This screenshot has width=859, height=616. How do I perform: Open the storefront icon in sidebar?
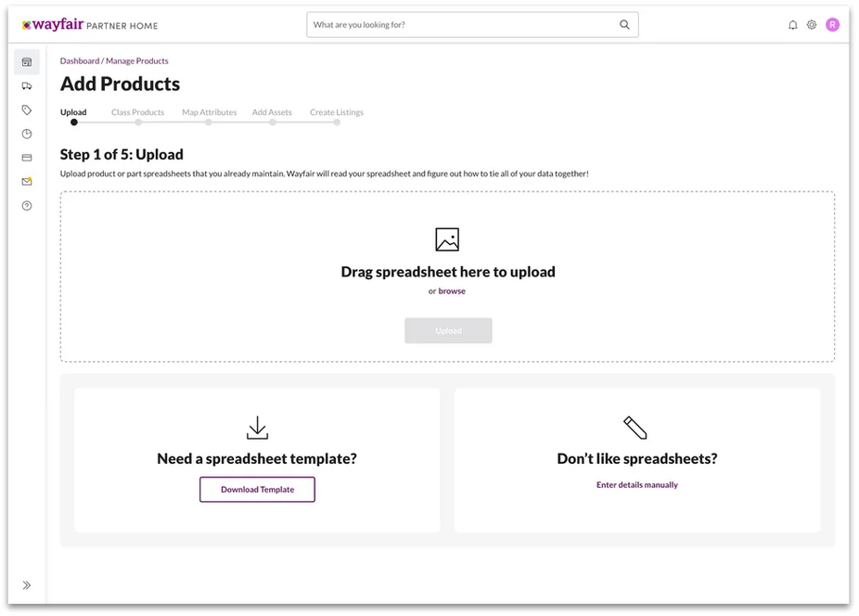tap(27, 62)
